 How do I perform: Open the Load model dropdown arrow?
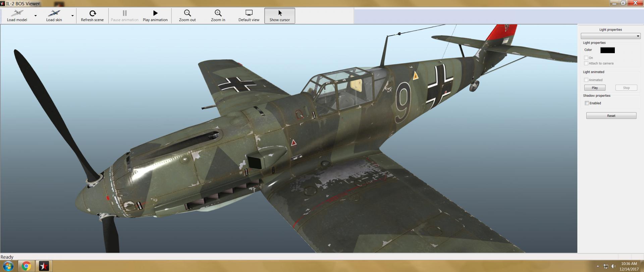pos(36,16)
